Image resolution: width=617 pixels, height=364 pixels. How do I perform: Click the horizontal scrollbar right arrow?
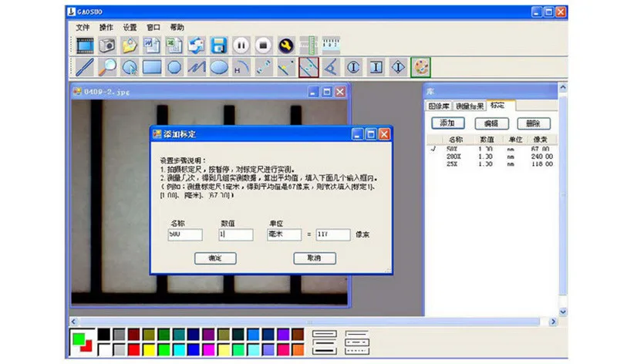(553, 322)
